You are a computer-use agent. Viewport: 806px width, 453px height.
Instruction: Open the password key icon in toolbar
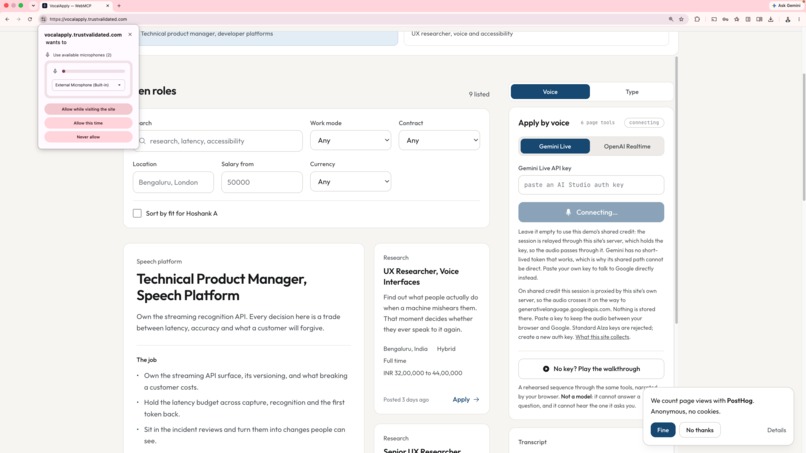(x=725, y=19)
